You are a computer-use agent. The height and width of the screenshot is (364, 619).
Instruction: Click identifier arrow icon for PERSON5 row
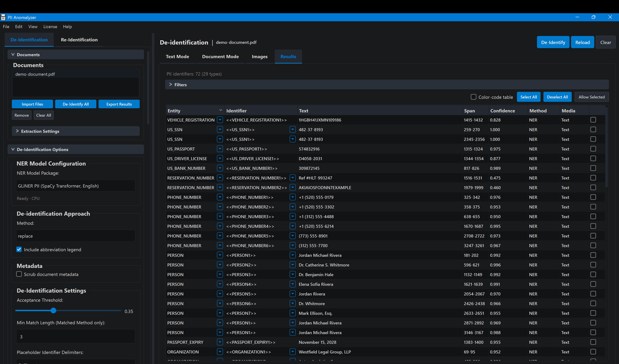292,294
